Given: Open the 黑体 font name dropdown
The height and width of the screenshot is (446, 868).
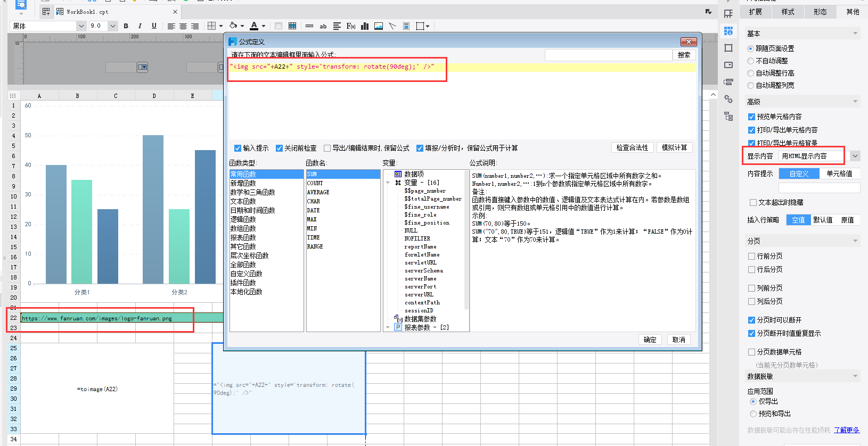Looking at the screenshot, I should click(x=81, y=26).
